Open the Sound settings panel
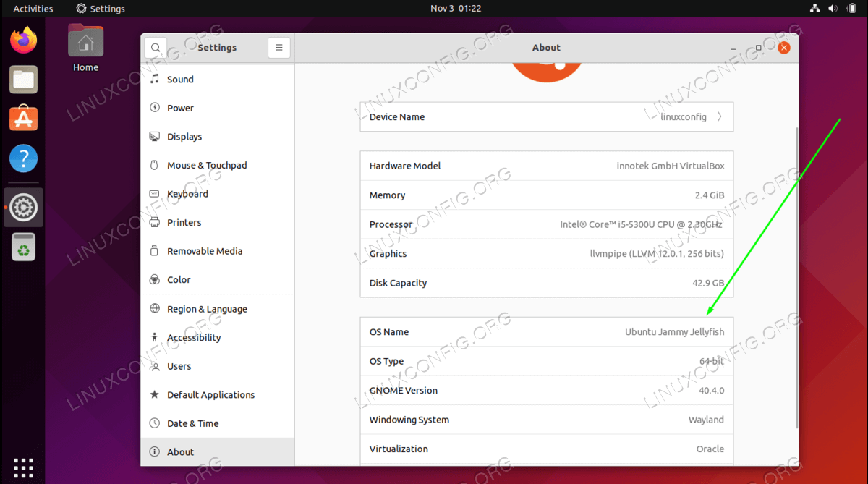This screenshot has width=868, height=484. 218,79
